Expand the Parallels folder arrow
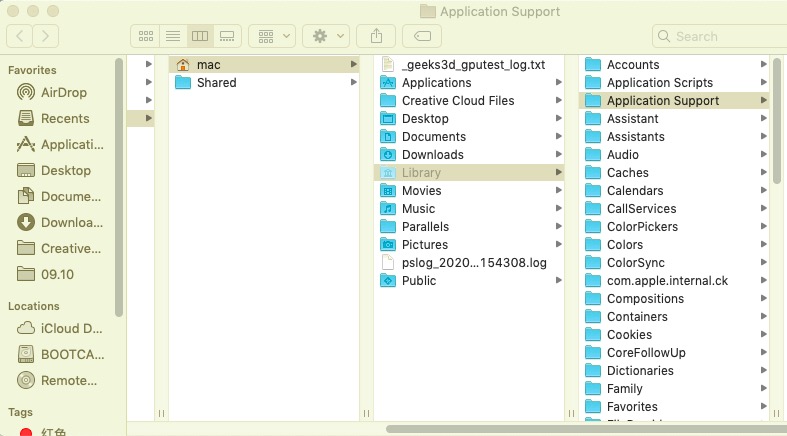This screenshot has height=436, width=787. [558, 226]
